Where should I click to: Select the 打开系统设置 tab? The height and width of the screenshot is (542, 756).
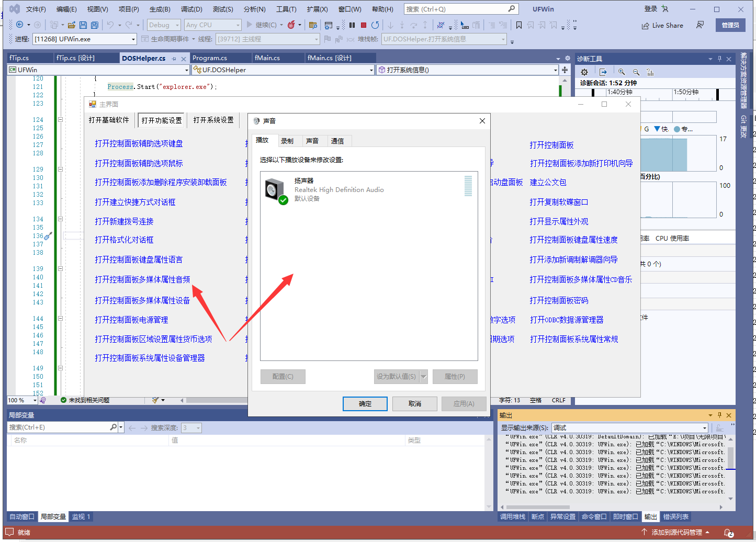(213, 120)
